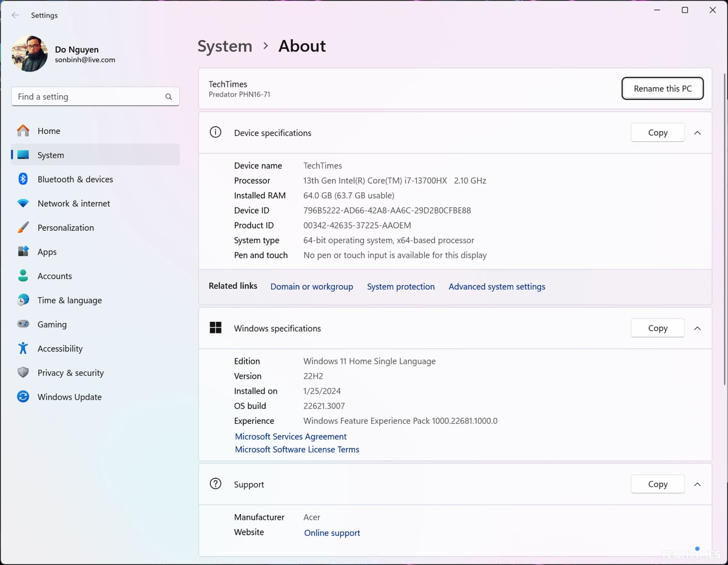
Task: Click the Bluetooth icon in sidebar
Action: click(x=23, y=179)
